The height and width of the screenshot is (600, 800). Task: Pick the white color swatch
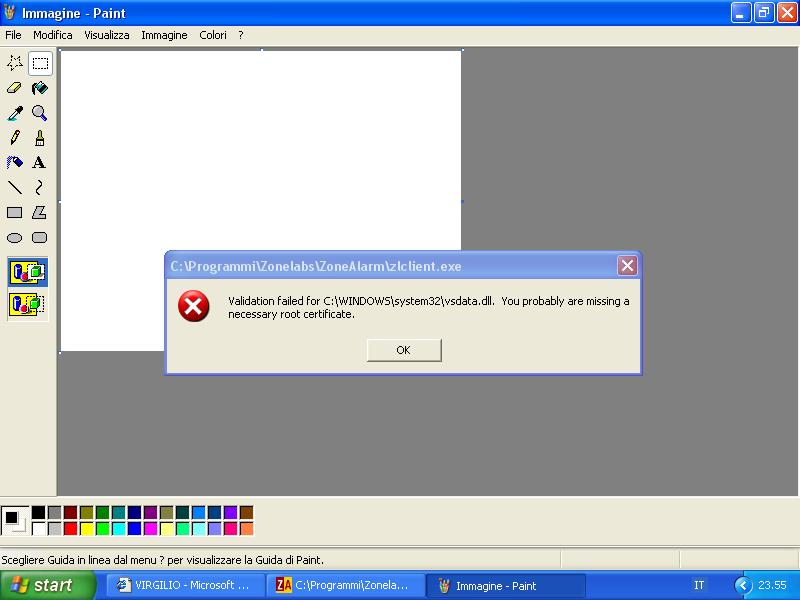coord(39,528)
